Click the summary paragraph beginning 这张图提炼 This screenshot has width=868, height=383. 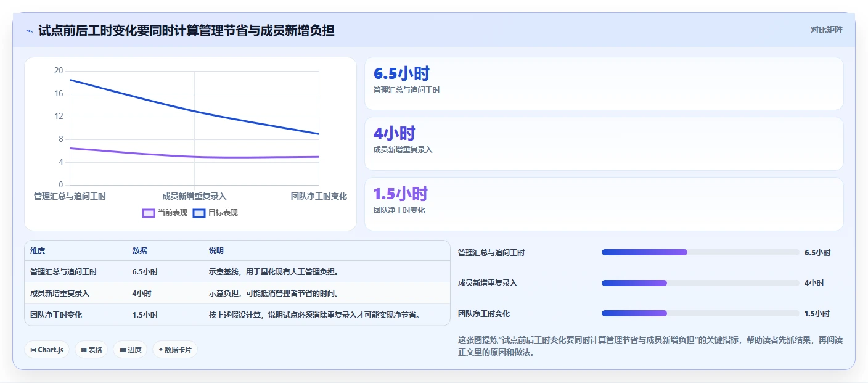[650, 347]
